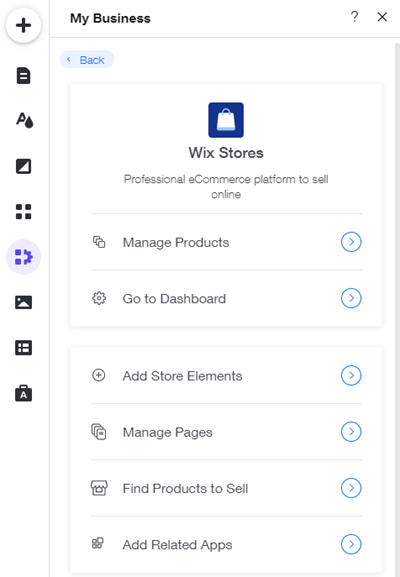
Task: Open the Manage Products label
Action: [176, 243]
